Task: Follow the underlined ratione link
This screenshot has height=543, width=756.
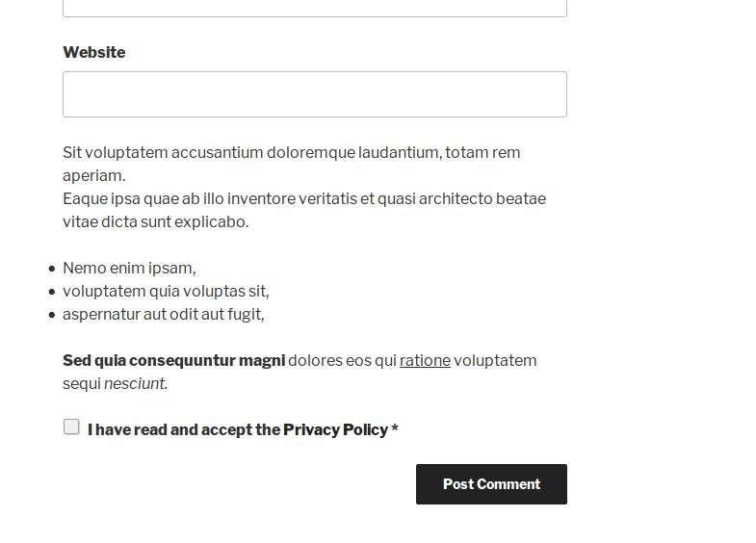Action: click(425, 361)
